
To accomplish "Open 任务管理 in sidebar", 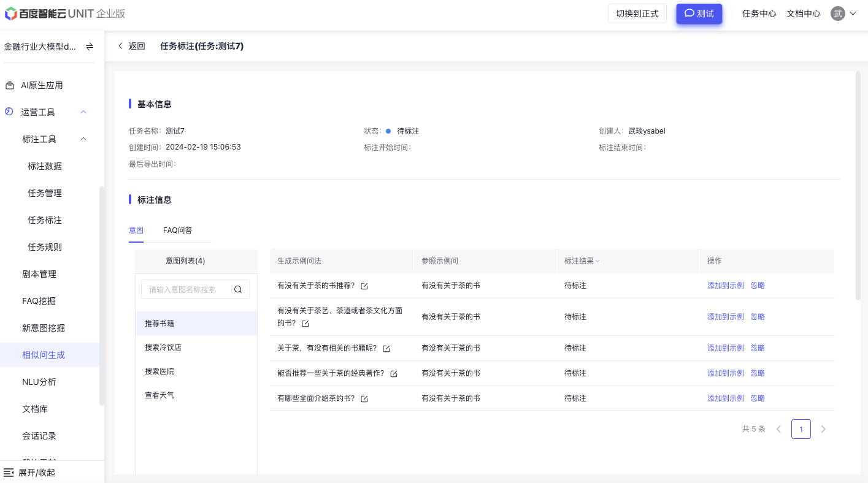I will tap(45, 193).
